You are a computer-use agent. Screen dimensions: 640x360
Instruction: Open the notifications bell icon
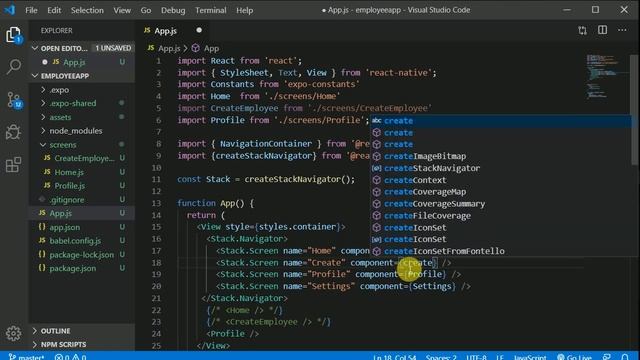(625, 357)
